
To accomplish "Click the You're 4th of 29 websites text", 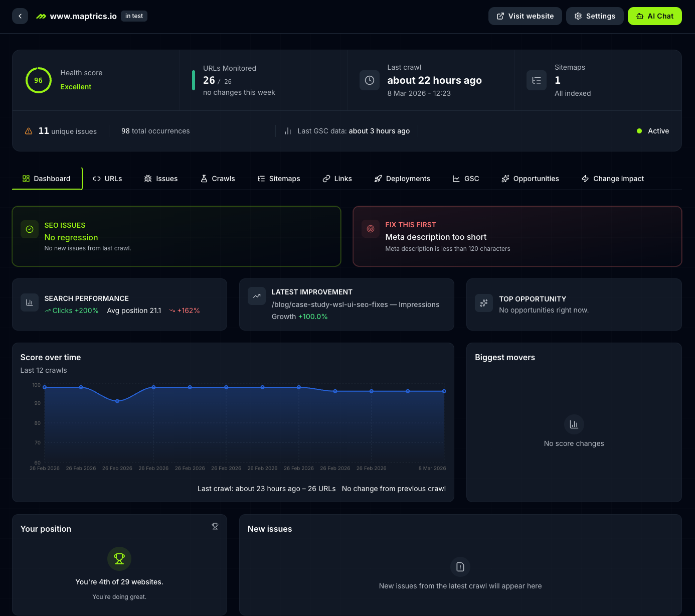I will tap(119, 582).
